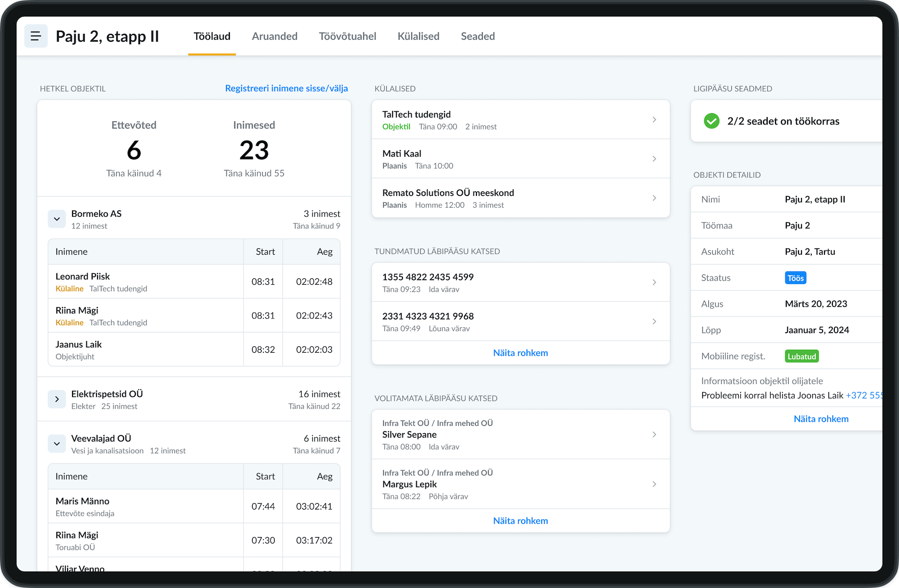Click the green checkmark device status icon
Image resolution: width=899 pixels, height=588 pixels.
tap(711, 121)
